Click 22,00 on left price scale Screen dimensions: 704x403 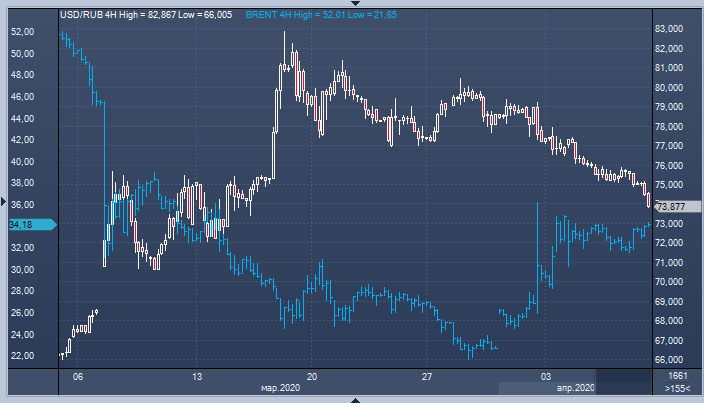[x=22, y=356]
